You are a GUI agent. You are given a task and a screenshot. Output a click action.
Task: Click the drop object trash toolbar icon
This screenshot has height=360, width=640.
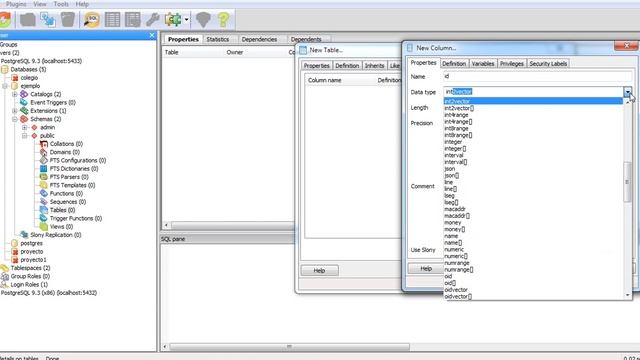point(68,19)
